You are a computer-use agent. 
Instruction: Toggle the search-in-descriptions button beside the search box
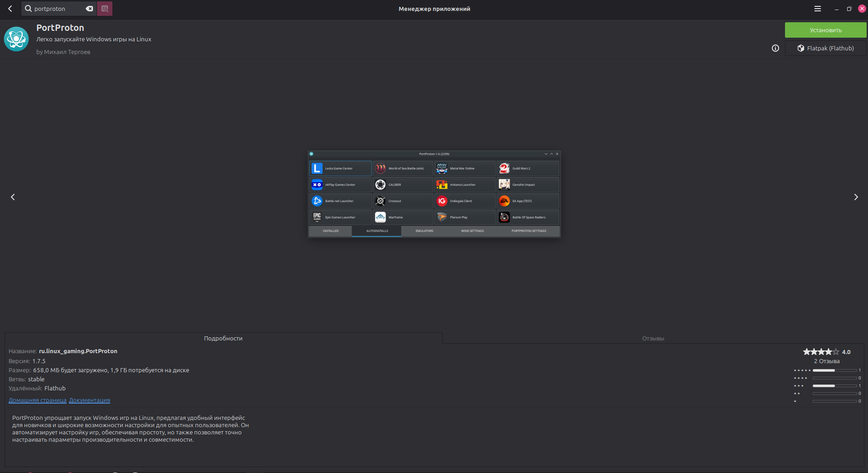coord(105,9)
